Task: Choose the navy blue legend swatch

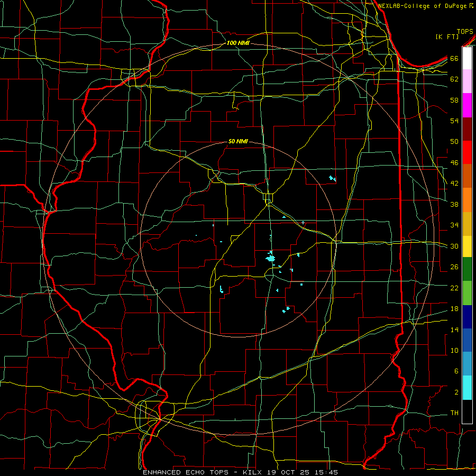Action: [467, 317]
